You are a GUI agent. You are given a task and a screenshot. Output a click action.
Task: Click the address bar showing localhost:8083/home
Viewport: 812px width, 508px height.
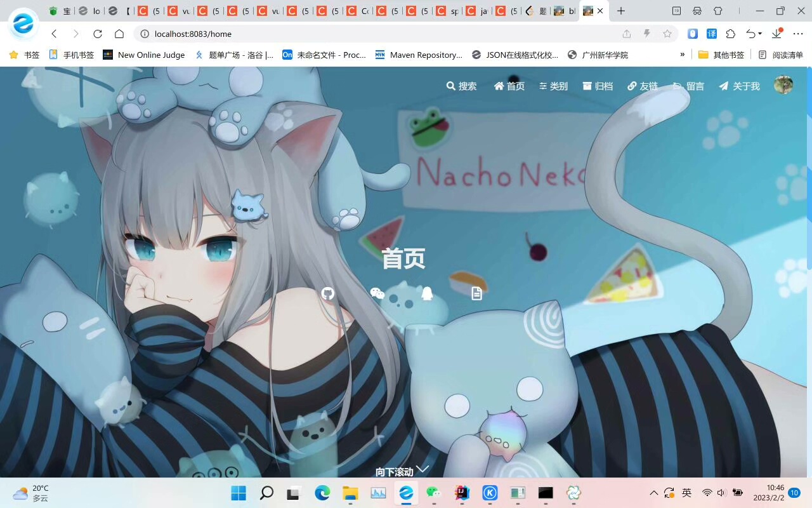point(406,34)
